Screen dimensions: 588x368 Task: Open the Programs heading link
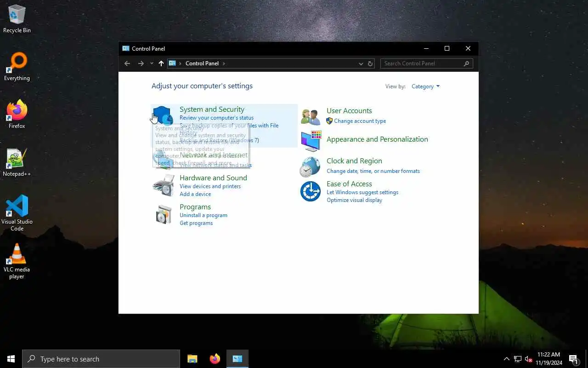tap(195, 207)
